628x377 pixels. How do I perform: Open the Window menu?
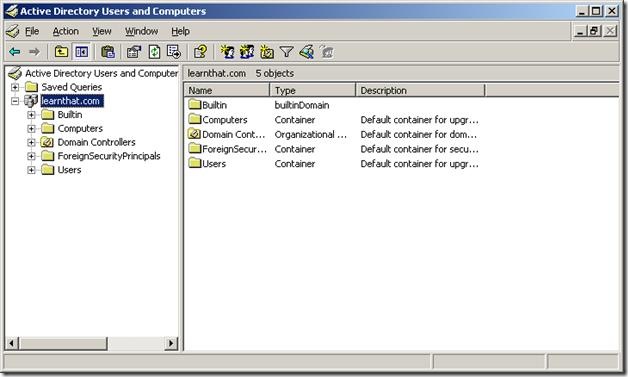pyautogui.click(x=141, y=31)
